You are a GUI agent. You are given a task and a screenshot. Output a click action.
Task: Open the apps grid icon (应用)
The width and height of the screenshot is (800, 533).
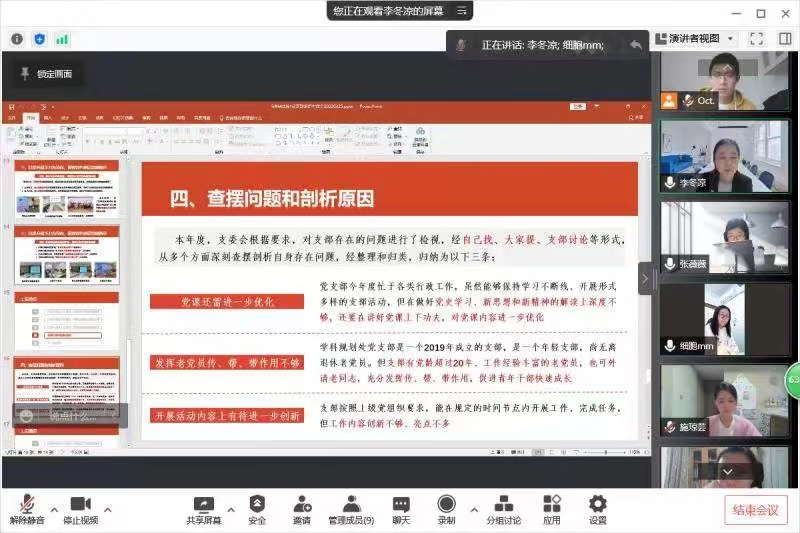[552, 505]
